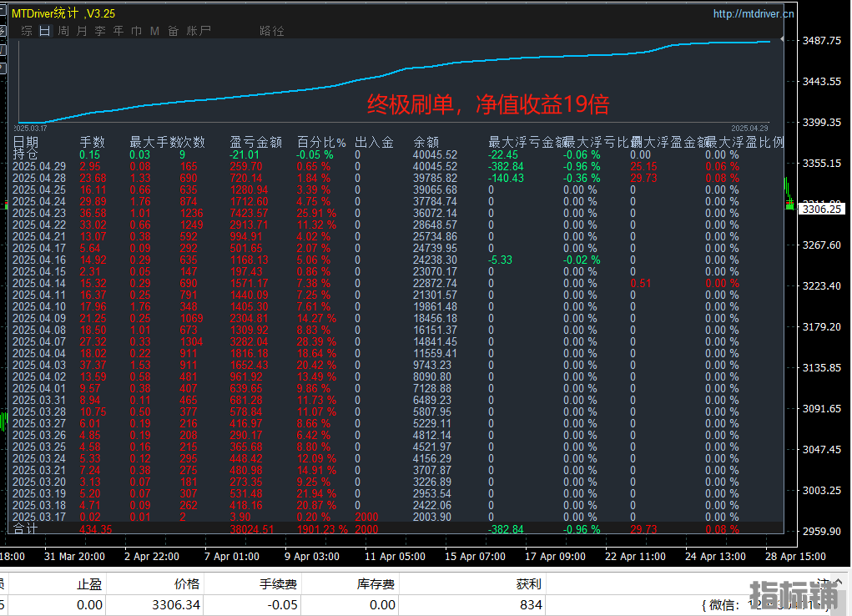Click the 获利 column header in the terminal
The height and width of the screenshot is (616, 852).
(529, 584)
